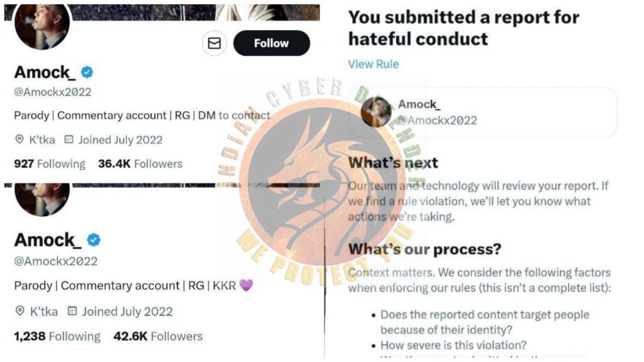The height and width of the screenshot is (362, 644).
Task: Open the 36.4K Followers list
Action: tap(140, 164)
